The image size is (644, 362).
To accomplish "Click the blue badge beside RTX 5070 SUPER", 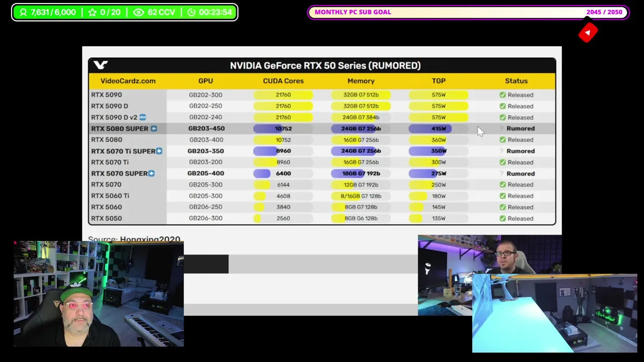I will tap(151, 173).
